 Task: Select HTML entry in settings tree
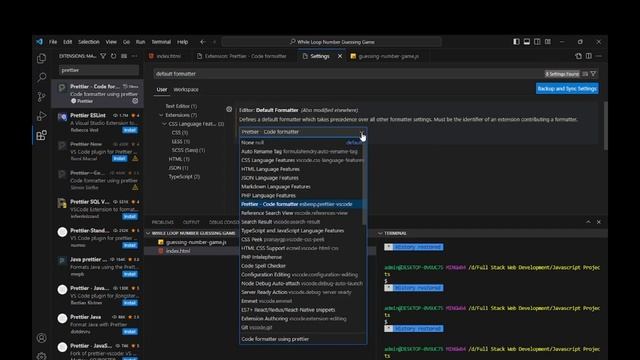(x=179, y=159)
